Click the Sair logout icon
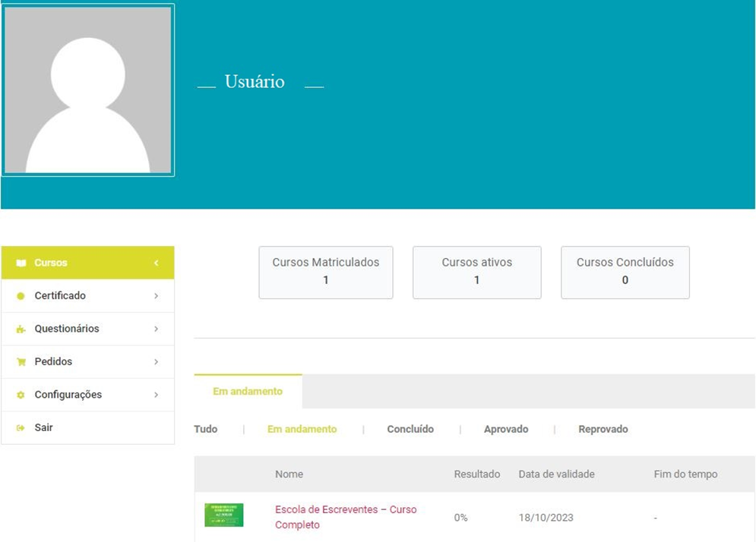The height and width of the screenshot is (542, 756). point(21,428)
